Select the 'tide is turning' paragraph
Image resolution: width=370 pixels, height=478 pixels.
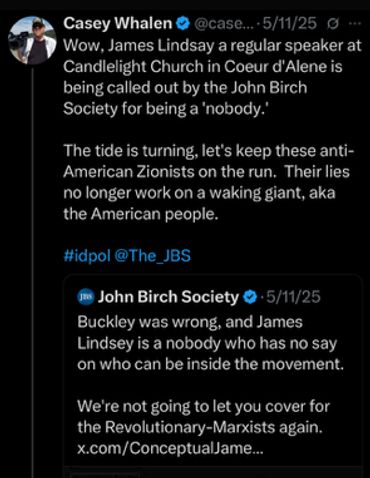(209, 182)
